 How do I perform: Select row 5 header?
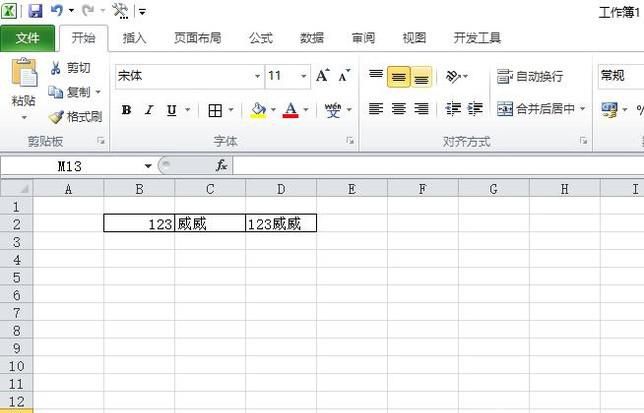(x=16, y=277)
